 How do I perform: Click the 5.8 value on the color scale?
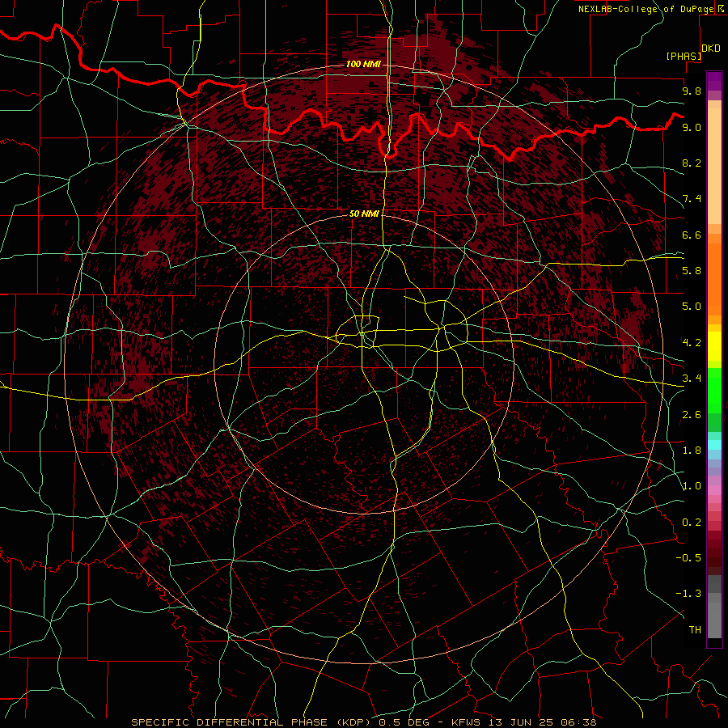692,271
